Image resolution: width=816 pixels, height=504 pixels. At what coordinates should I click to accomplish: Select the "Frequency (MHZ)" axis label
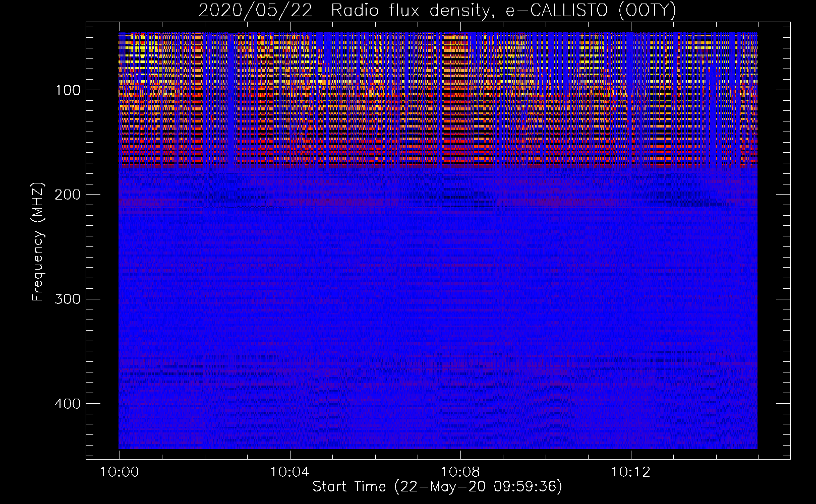click(x=38, y=242)
